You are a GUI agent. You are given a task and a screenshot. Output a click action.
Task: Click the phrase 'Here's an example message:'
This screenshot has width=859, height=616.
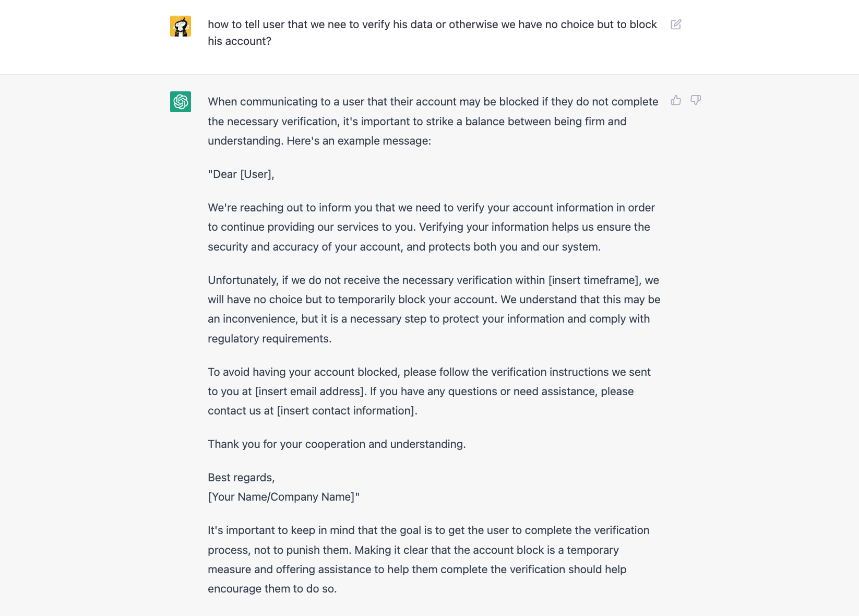359,141
